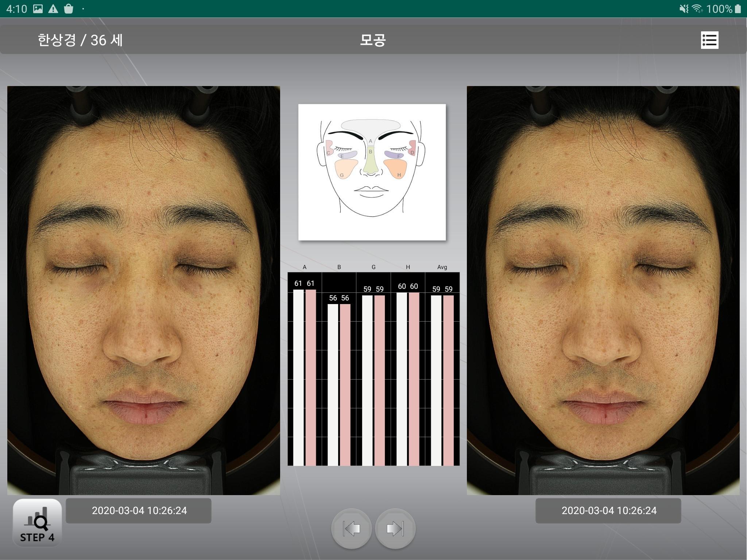Tap the left face photo

point(144,290)
